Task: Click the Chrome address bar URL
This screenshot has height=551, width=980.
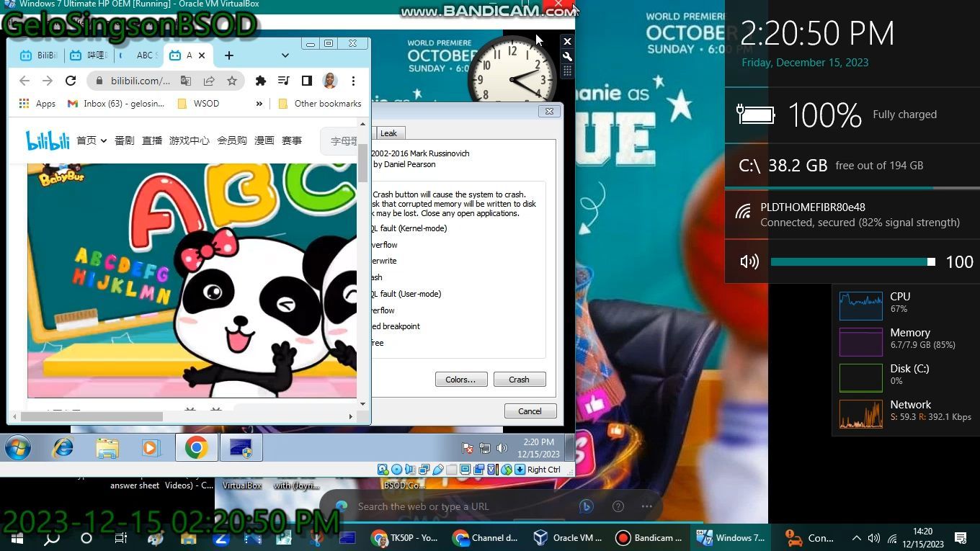Action: click(141, 81)
